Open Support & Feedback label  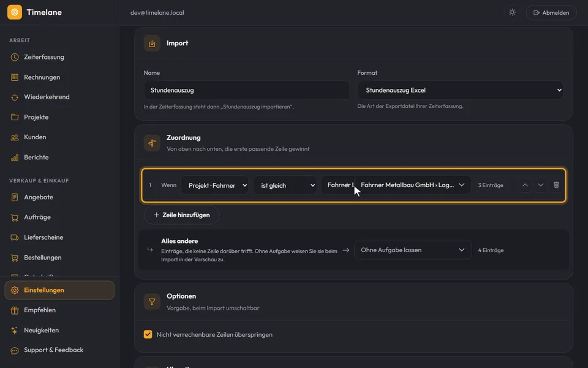click(54, 350)
